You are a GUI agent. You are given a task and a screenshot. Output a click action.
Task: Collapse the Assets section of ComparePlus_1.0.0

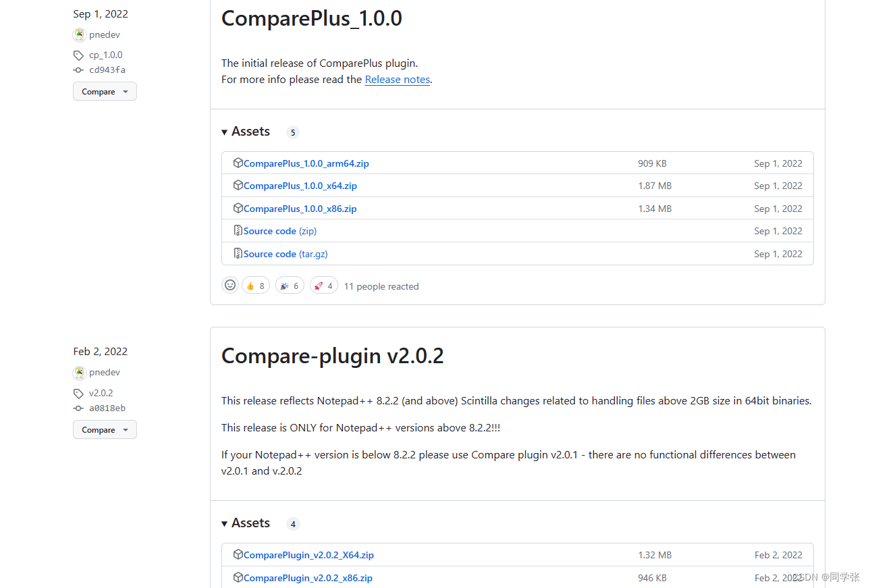point(225,131)
